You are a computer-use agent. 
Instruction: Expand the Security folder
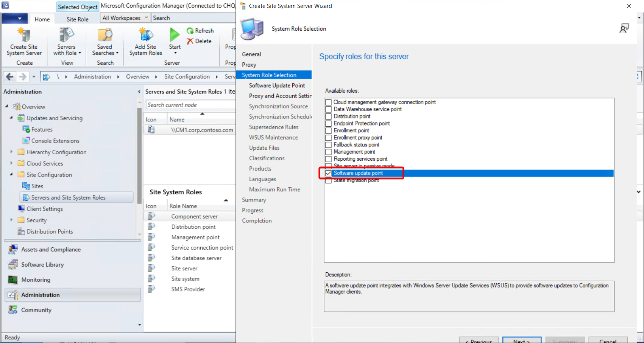click(11, 220)
